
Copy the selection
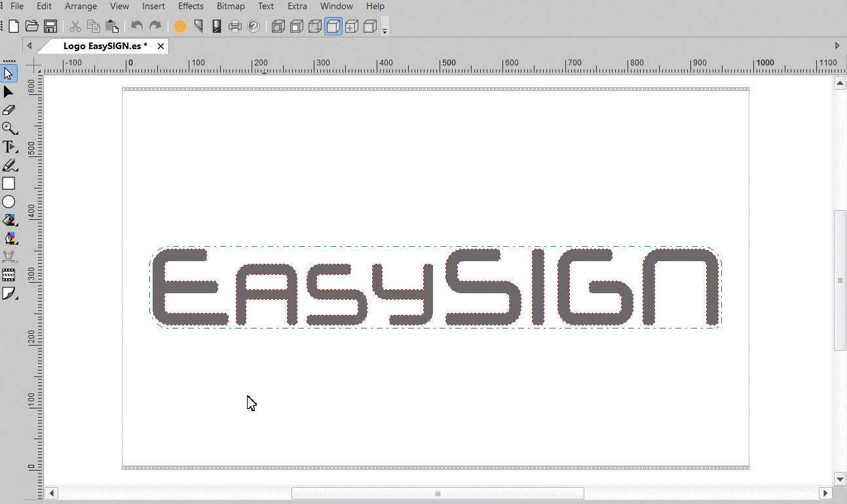click(94, 26)
